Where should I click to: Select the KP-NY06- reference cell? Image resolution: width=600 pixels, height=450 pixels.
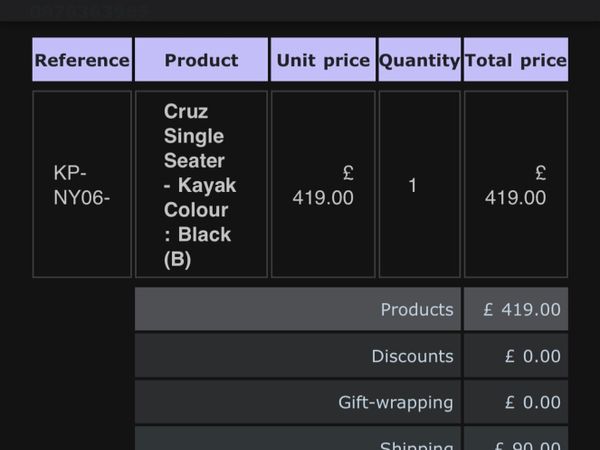(x=82, y=184)
